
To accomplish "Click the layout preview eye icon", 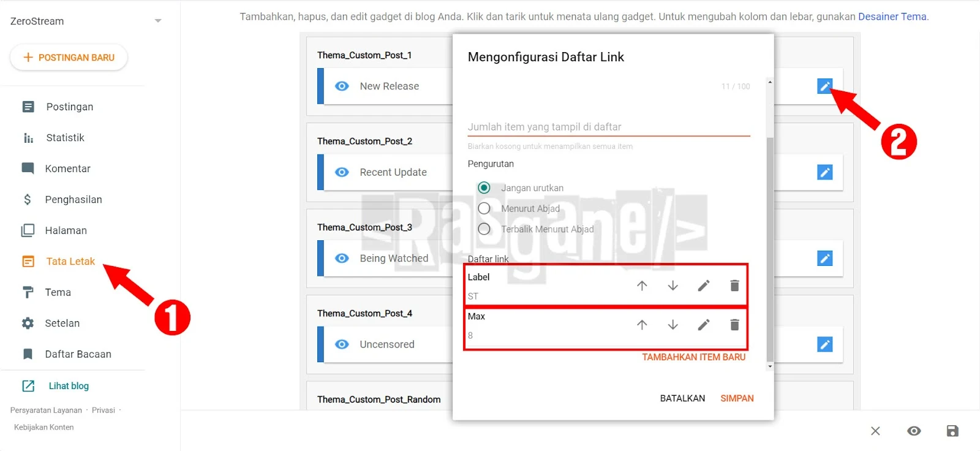I will (x=914, y=431).
